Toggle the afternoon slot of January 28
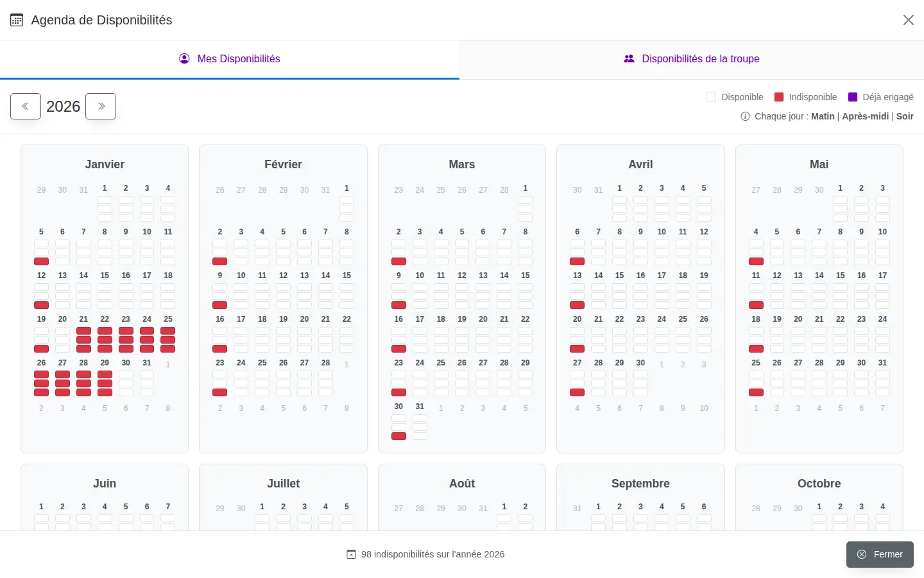 click(83, 383)
